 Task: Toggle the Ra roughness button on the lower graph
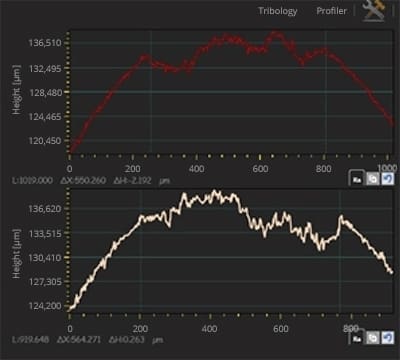coord(357,338)
